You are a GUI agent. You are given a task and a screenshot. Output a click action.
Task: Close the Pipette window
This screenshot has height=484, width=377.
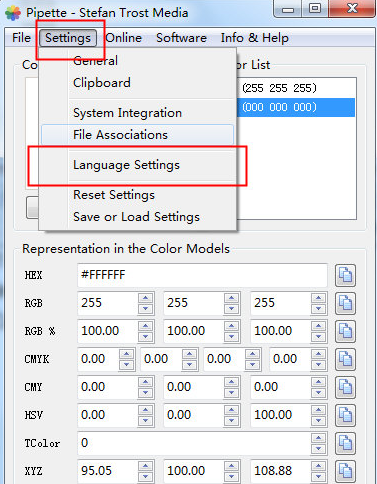coord(352,9)
